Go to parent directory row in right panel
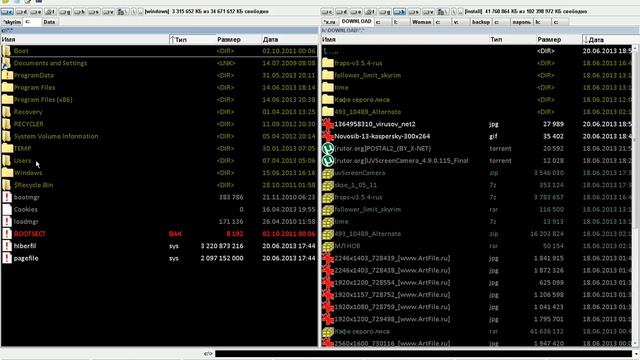Screen dimensions: 640x360 pyautogui.click(x=478, y=51)
